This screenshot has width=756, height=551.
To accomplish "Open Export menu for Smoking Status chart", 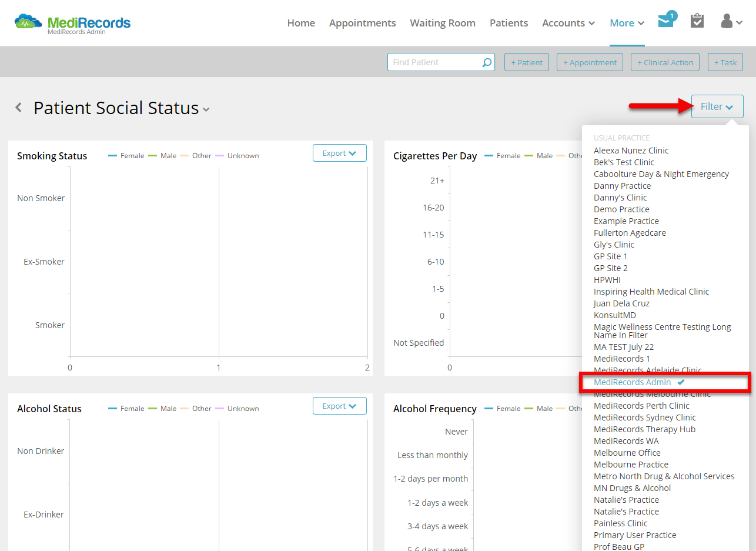I will (x=340, y=153).
